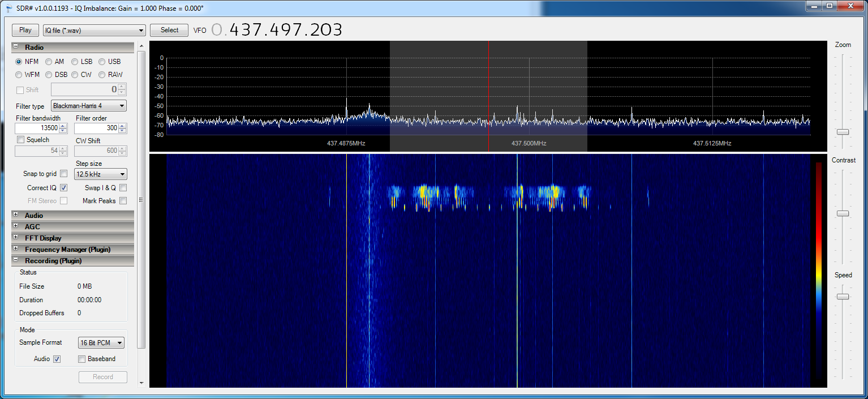Enable Snap to grid checkbox
The image size is (868, 399).
pos(63,174)
